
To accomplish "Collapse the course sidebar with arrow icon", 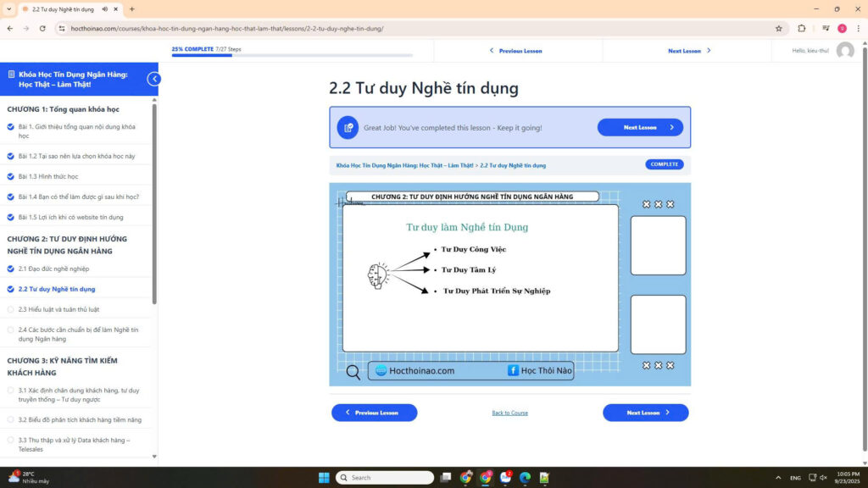I will (x=153, y=79).
